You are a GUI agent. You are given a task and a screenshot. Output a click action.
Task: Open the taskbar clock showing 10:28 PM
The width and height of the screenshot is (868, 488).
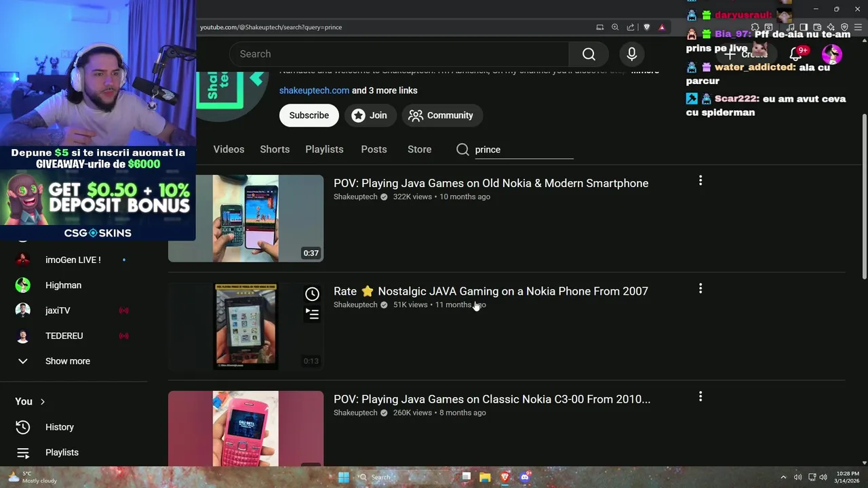[848, 477]
